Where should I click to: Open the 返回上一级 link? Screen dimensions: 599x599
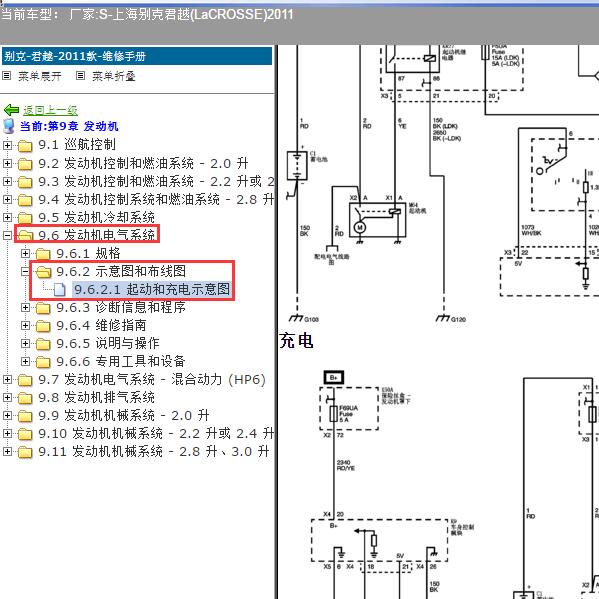tap(50, 110)
